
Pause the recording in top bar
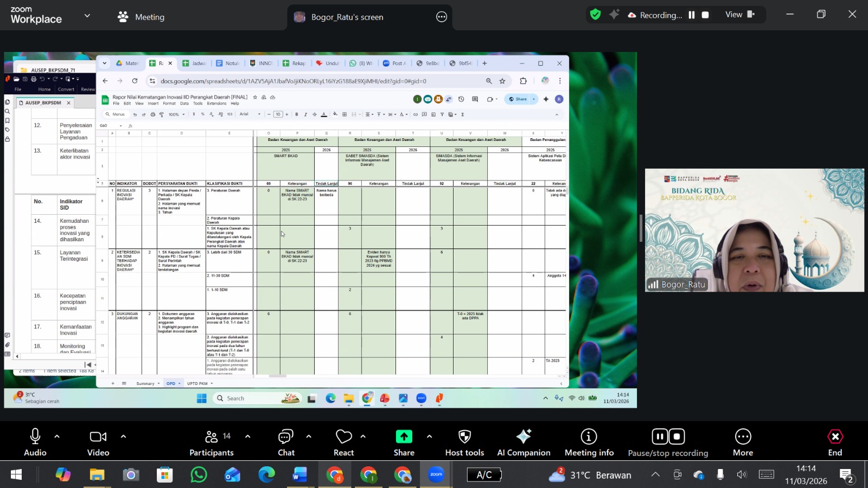tap(692, 15)
